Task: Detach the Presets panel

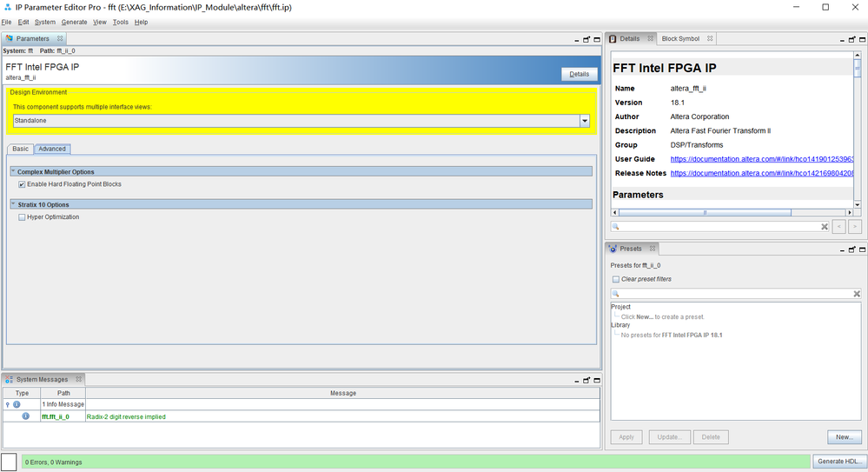Action: (x=852, y=249)
